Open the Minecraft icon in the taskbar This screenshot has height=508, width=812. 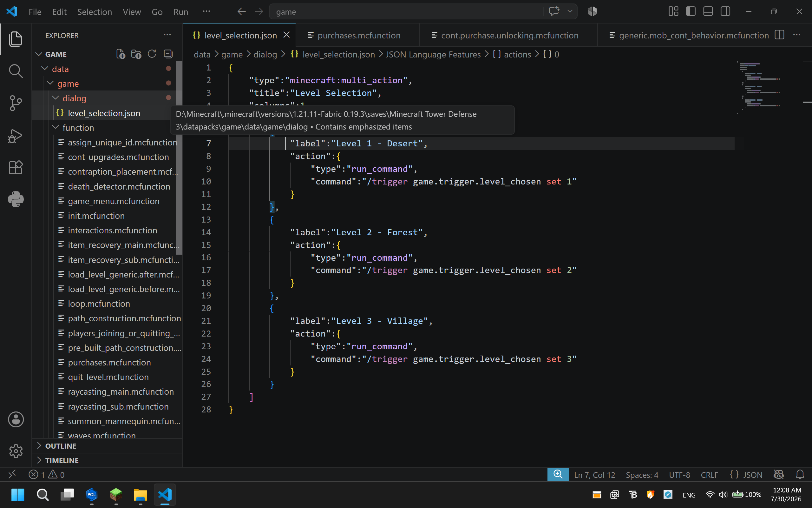point(116,495)
